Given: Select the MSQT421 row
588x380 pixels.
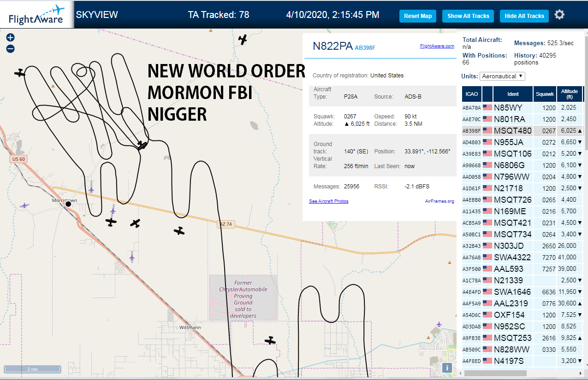Looking at the screenshot, I should (x=523, y=223).
